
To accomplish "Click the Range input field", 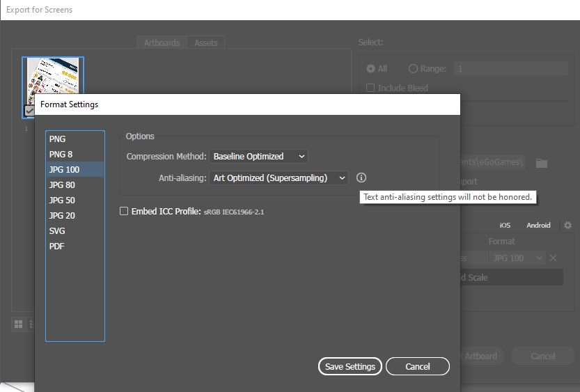I will 511,69.
